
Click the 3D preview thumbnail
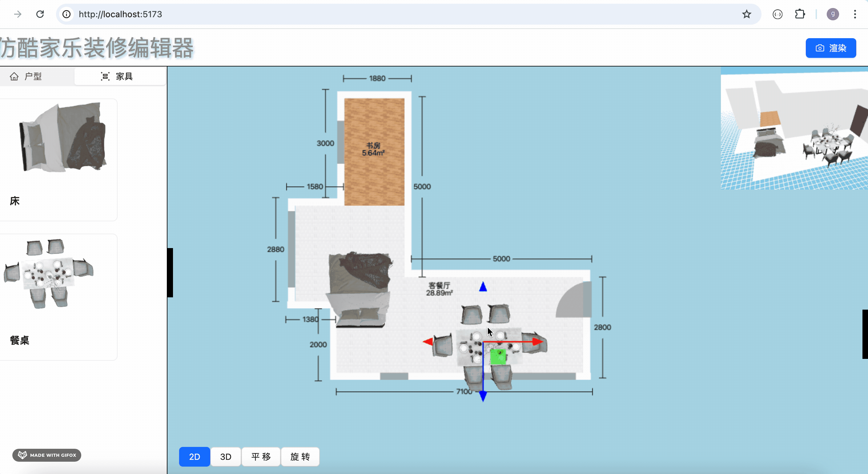[794, 128]
